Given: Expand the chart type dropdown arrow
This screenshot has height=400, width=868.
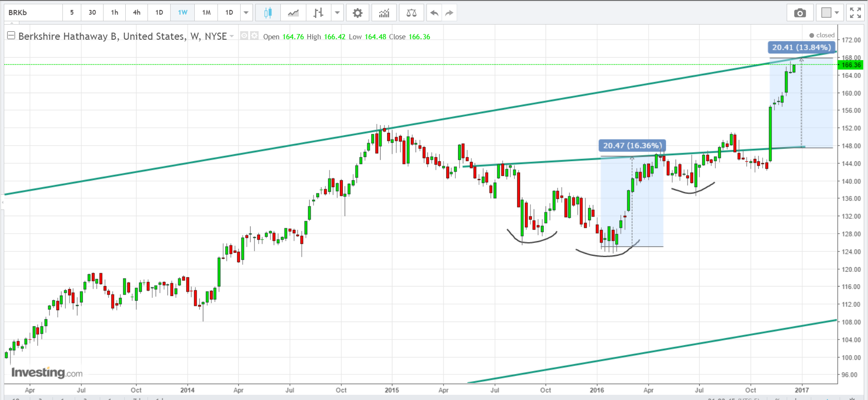Looking at the screenshot, I should click(337, 13).
